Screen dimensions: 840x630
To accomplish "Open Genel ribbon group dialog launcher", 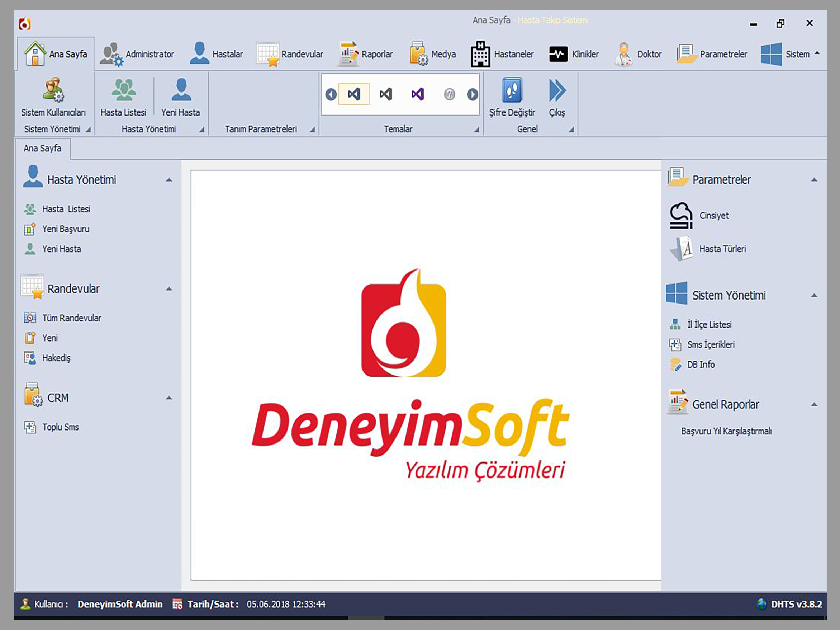I will tap(571, 130).
